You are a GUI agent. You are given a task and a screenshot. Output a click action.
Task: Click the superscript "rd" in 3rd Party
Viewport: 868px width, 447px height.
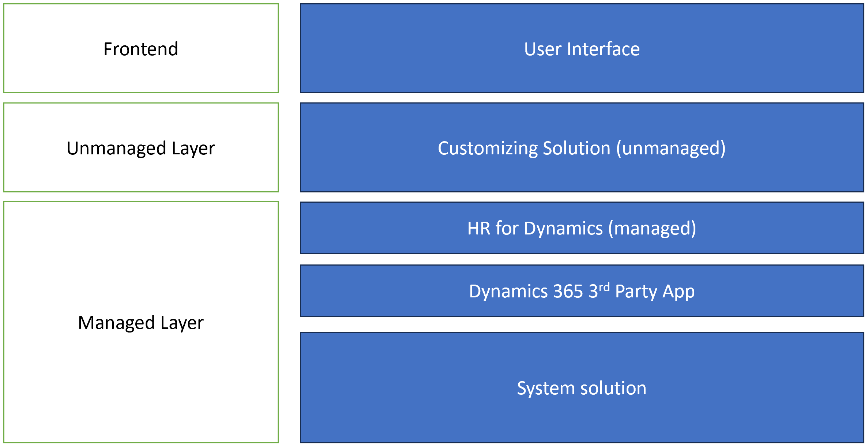pos(604,286)
